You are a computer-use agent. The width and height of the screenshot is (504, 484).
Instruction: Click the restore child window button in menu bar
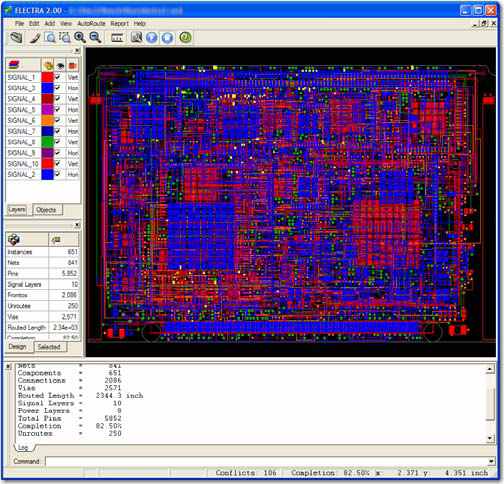click(x=484, y=23)
